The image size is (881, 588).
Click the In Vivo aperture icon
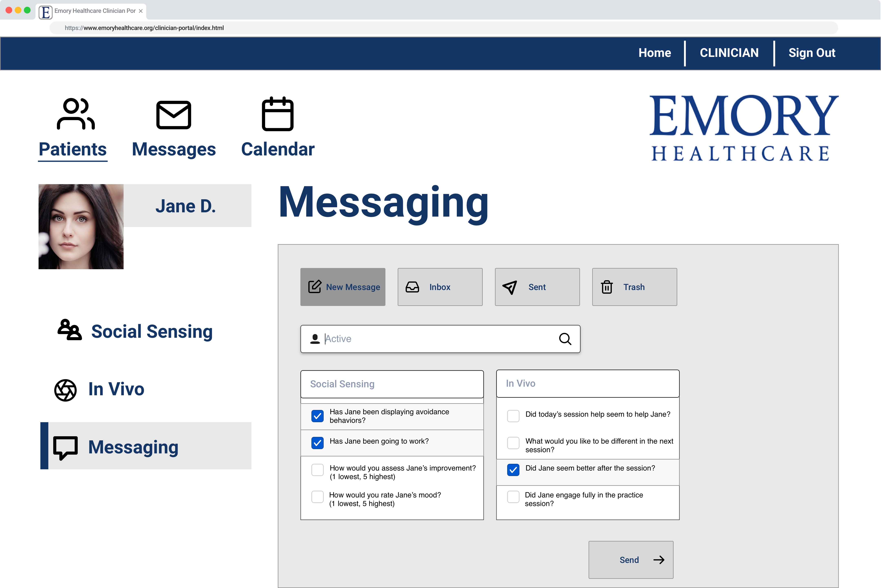(x=65, y=390)
